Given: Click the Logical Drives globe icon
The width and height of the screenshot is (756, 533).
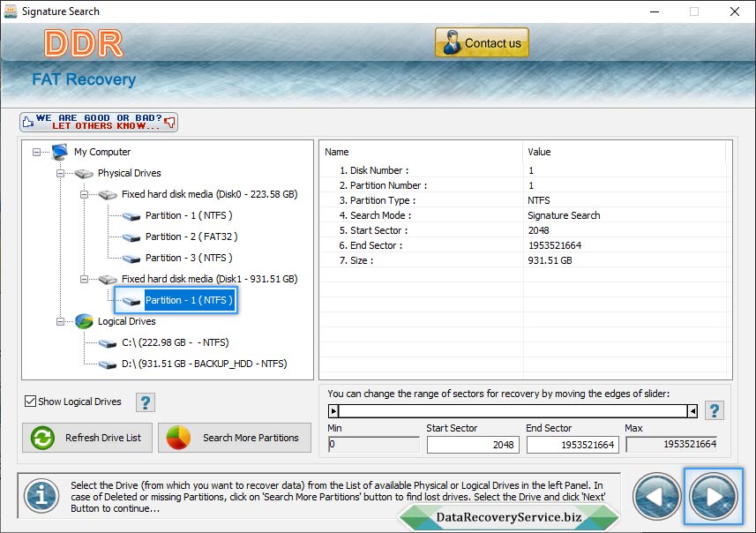Looking at the screenshot, I should pyautogui.click(x=84, y=321).
